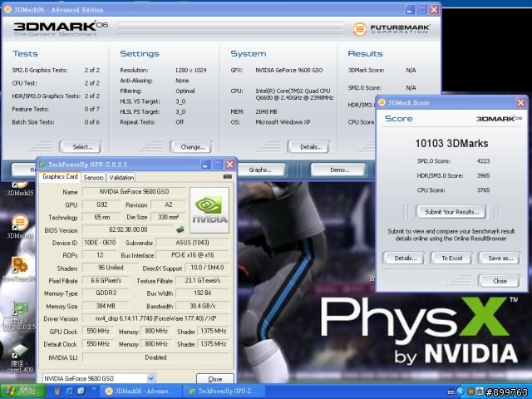Click the blue arrow system tray icon
The height and width of the screenshot is (399, 532).
click(x=461, y=392)
